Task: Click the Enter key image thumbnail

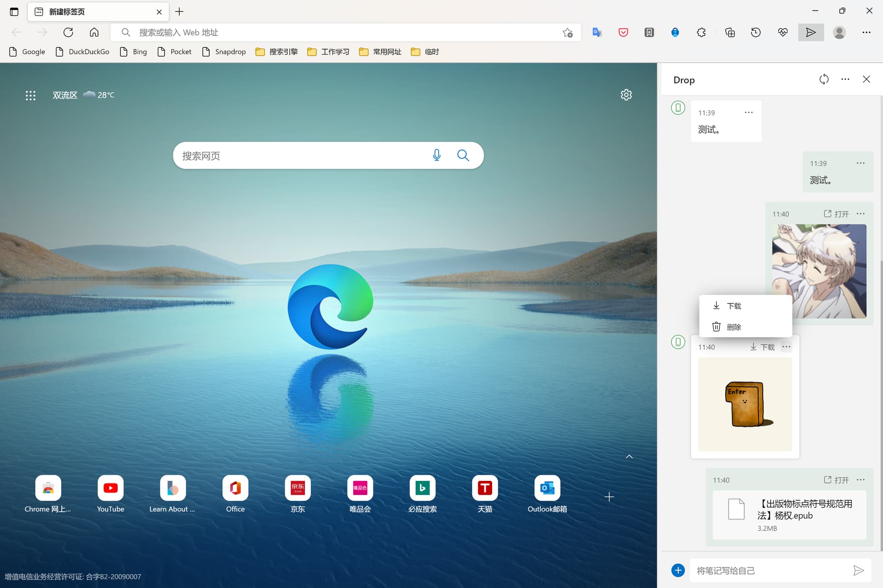Action: click(x=745, y=404)
